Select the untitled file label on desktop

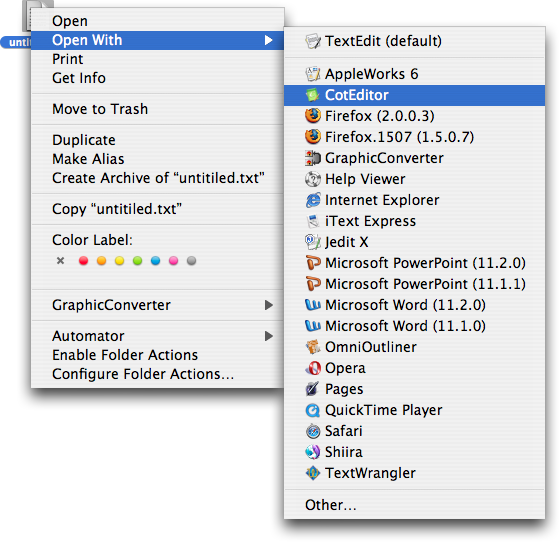pos(16,42)
